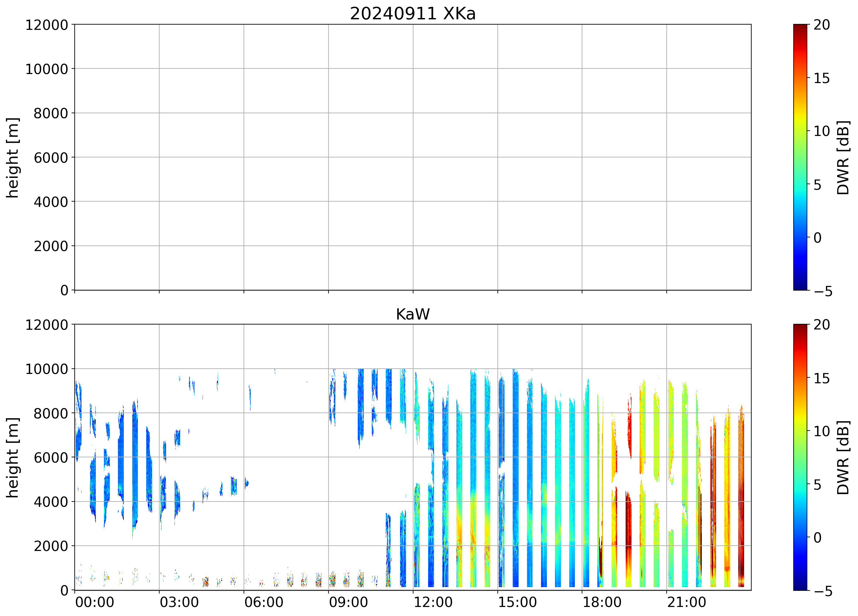Click the top panel 'height [m]' label

pos(12,157)
